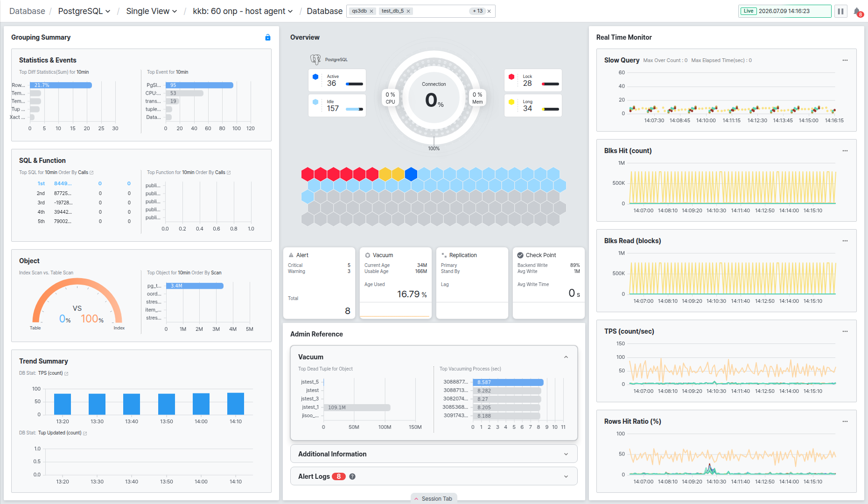Open Top SQL Order By Calls external link icon

tap(91, 173)
